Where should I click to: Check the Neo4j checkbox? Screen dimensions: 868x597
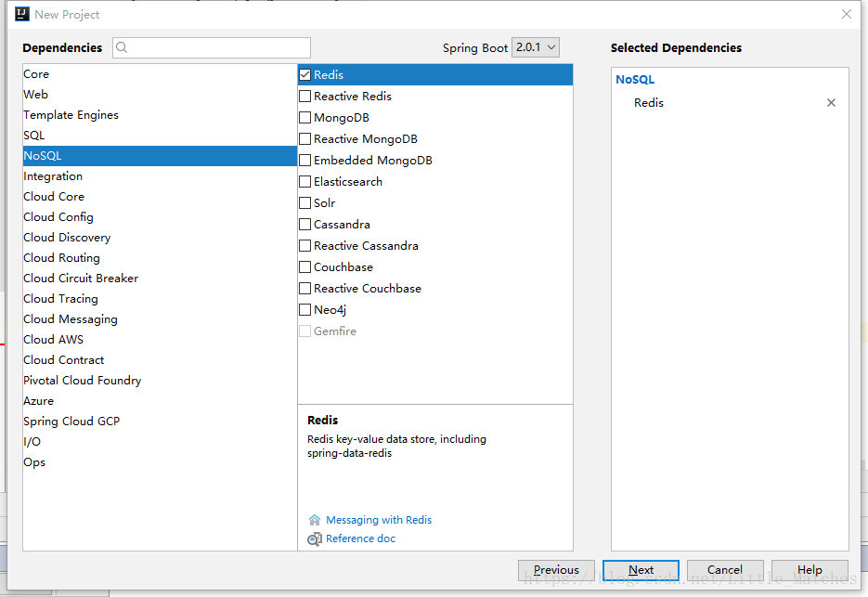pos(305,309)
